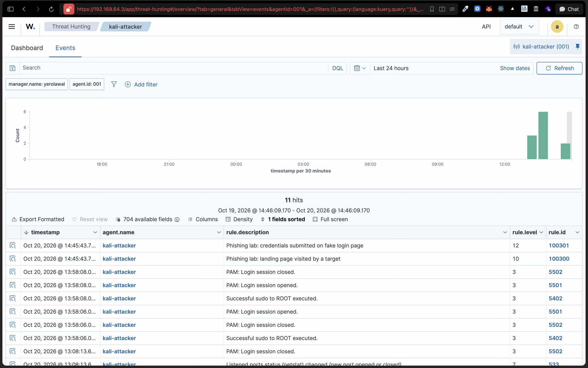The height and width of the screenshot is (368, 588).
Task: Click the kali-attacker breadcrumb
Action: tap(125, 26)
